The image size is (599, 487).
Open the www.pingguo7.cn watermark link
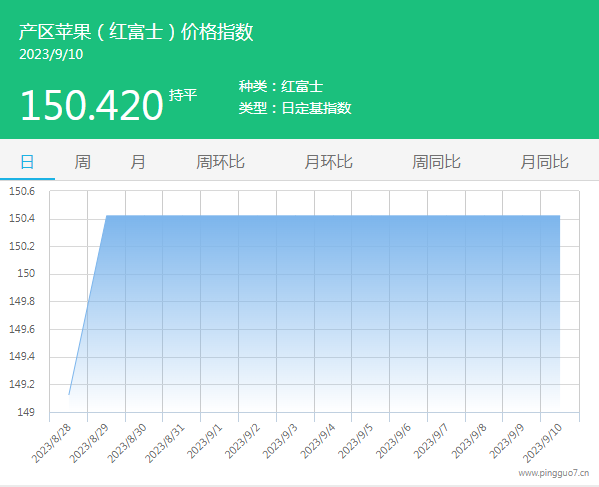[554, 473]
